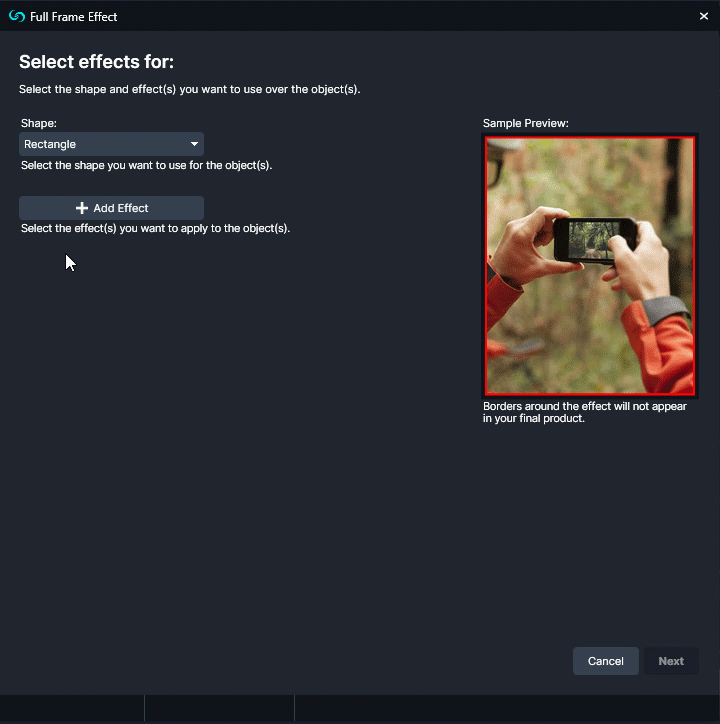This screenshot has width=720, height=724.
Task: Click the Add Effect button
Action: pyautogui.click(x=111, y=208)
